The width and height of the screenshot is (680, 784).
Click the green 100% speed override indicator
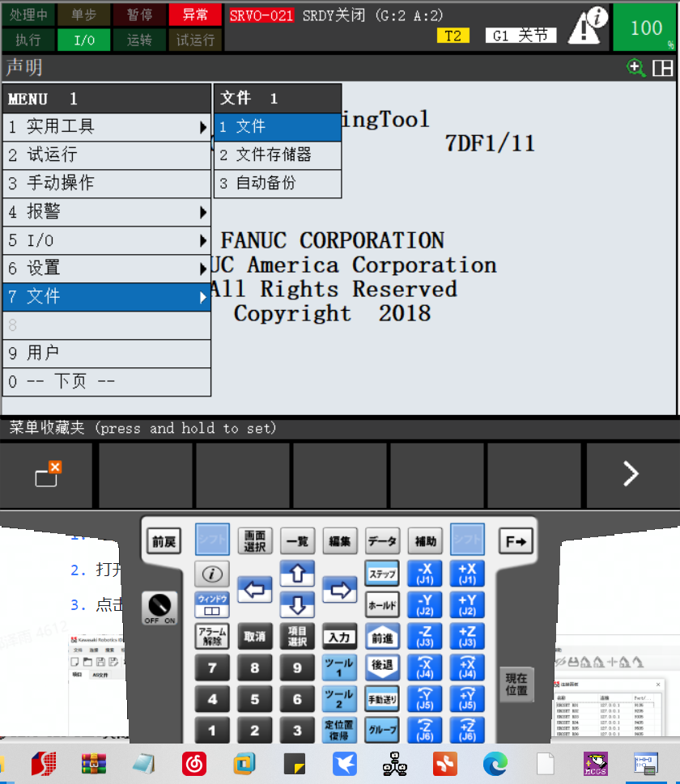click(645, 28)
